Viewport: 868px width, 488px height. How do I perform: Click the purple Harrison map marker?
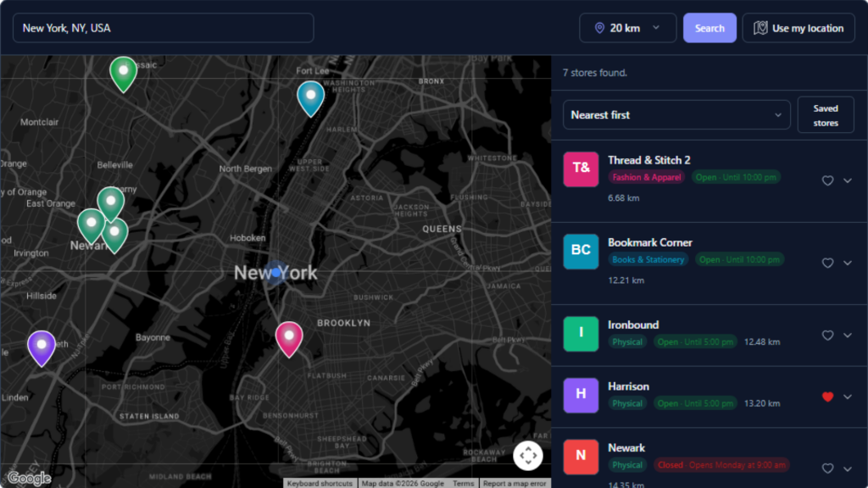click(x=42, y=348)
